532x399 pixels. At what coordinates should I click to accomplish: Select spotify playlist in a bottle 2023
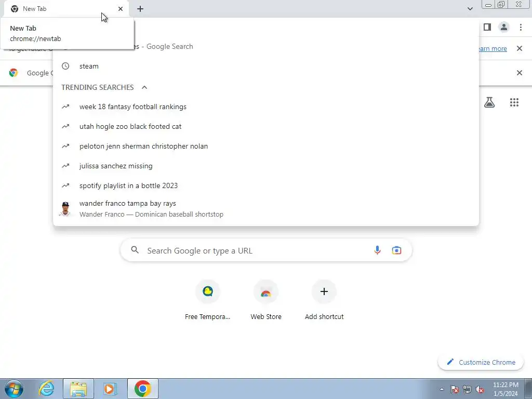click(266, 185)
